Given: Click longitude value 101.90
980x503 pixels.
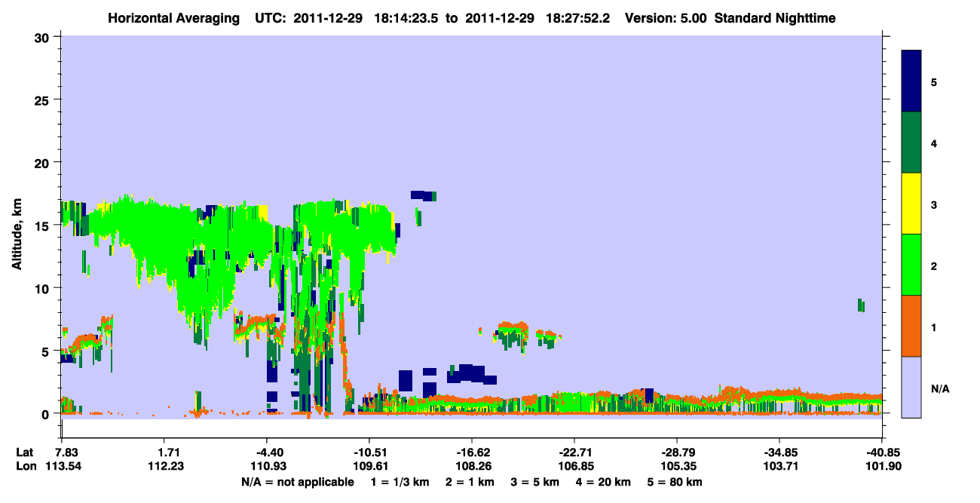Looking at the screenshot, I should click(x=882, y=467).
